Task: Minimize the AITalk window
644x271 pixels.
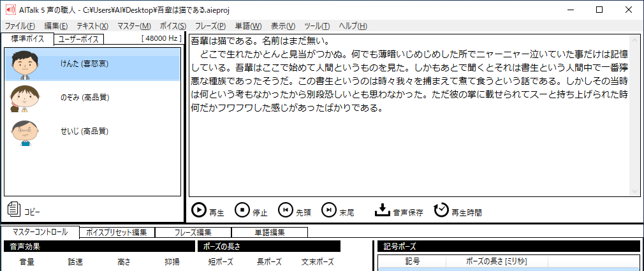Action: click(571, 10)
